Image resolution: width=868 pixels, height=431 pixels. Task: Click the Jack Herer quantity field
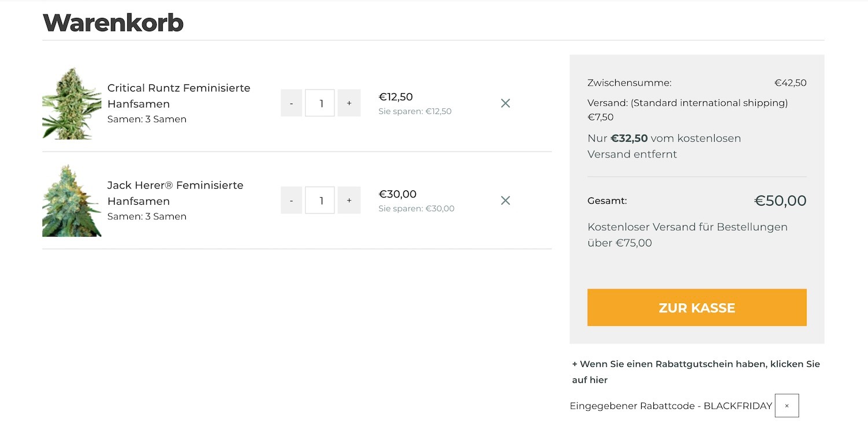click(x=320, y=200)
